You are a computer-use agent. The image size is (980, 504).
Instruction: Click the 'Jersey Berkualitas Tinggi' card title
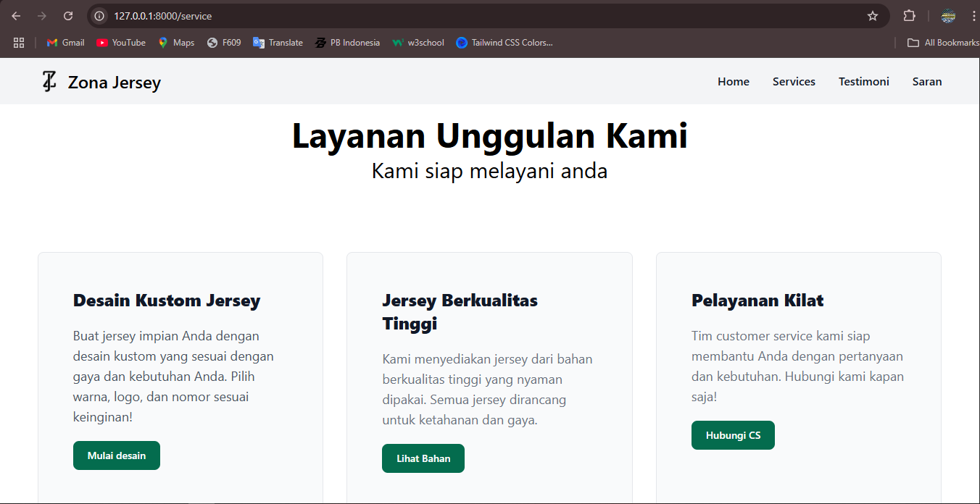[460, 312]
